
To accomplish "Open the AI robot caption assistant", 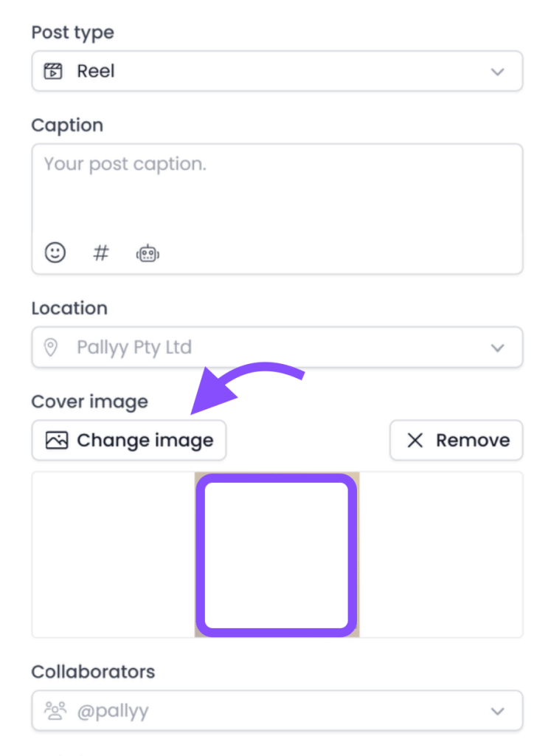I will pyautogui.click(x=148, y=254).
